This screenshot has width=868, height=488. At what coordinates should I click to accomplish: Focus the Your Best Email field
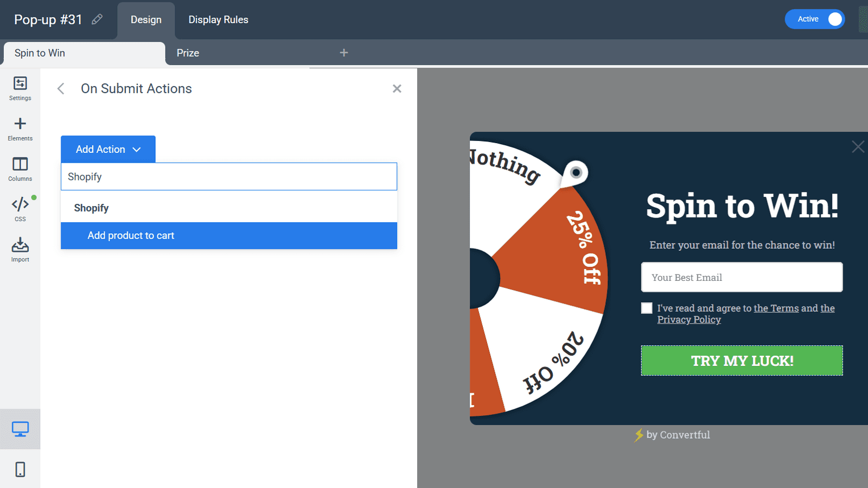point(742,277)
